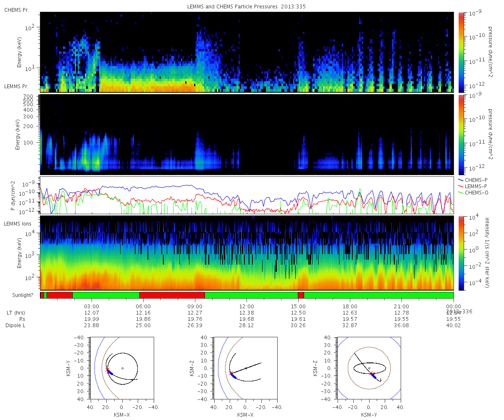
Task: Select the "LEMMS Pr." panel label
Action: [16, 86]
